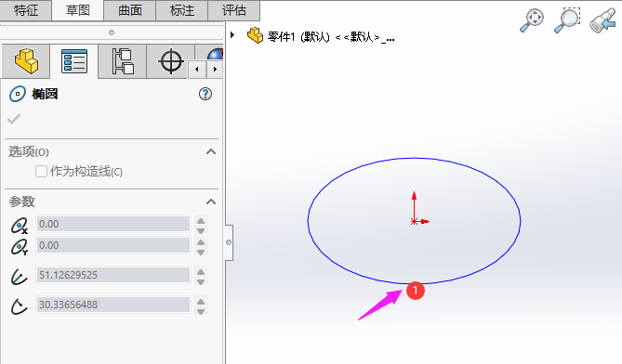
Task: Collapse the 选项 section
Action: click(211, 151)
